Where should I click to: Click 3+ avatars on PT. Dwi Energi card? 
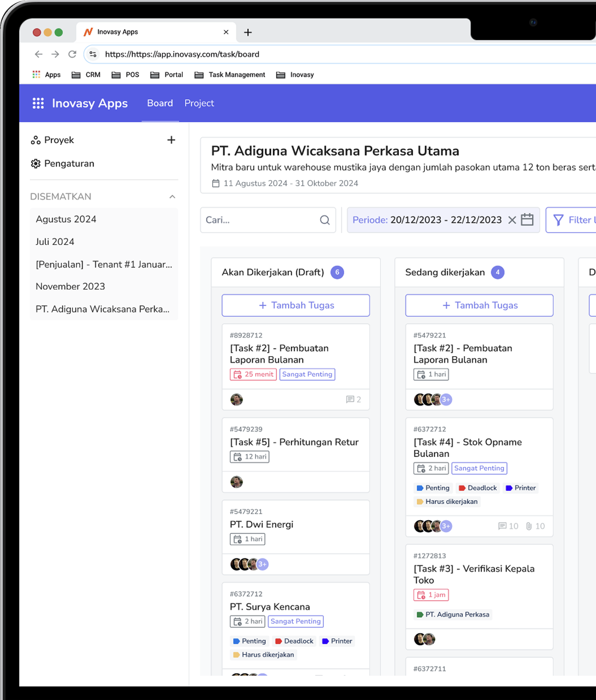point(263,564)
